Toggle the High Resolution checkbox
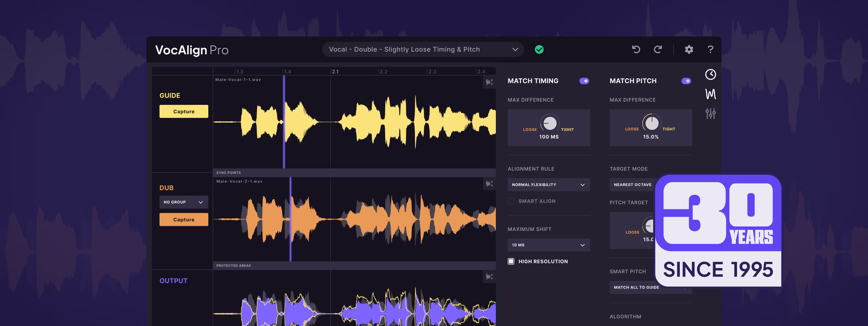 point(511,262)
